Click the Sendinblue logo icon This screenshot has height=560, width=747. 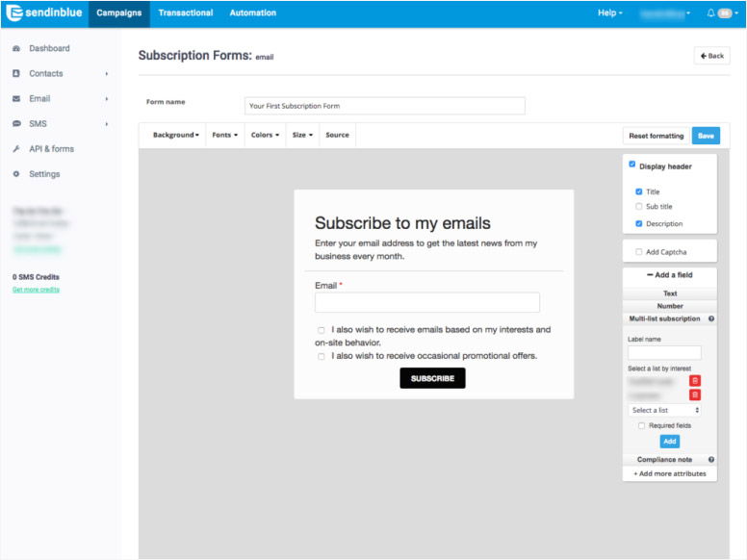click(15, 13)
